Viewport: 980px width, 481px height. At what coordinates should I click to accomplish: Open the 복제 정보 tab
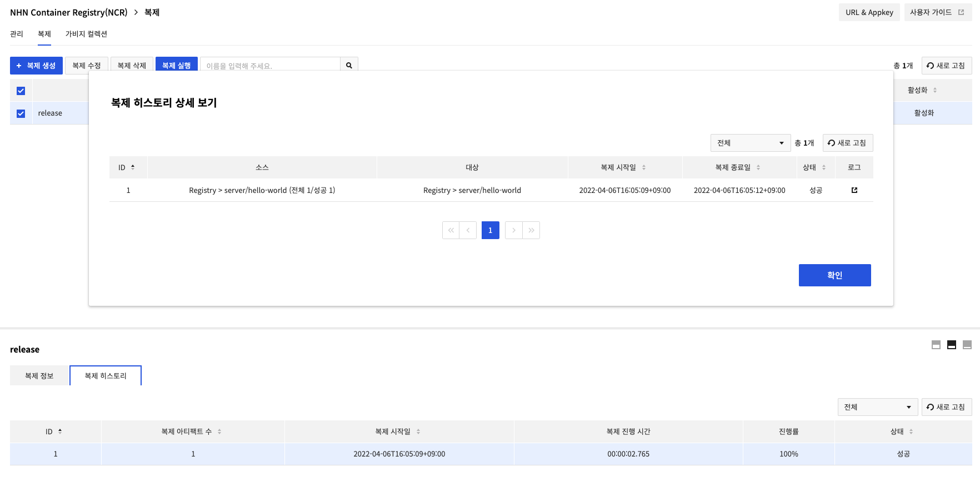coord(39,376)
